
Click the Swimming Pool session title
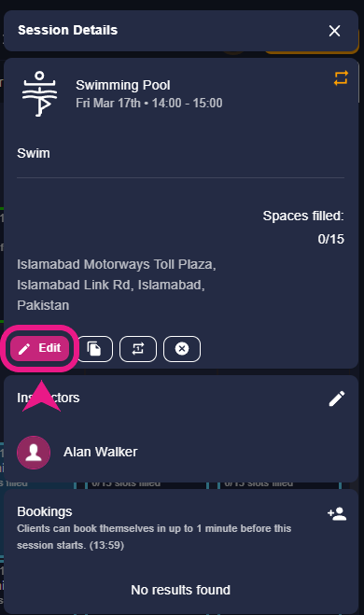tap(123, 85)
